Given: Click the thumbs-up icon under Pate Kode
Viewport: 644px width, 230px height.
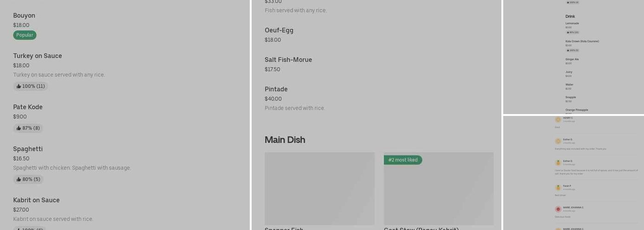Looking at the screenshot, I should point(19,128).
